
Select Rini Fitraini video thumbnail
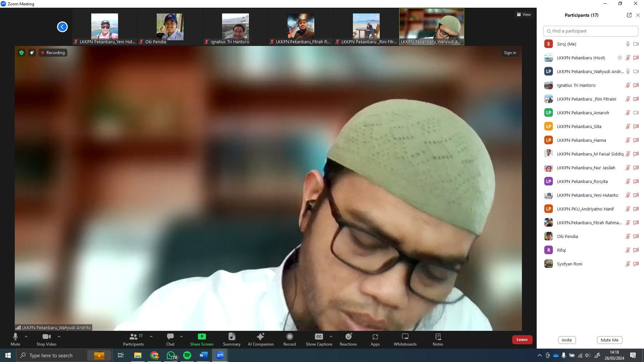tap(366, 27)
